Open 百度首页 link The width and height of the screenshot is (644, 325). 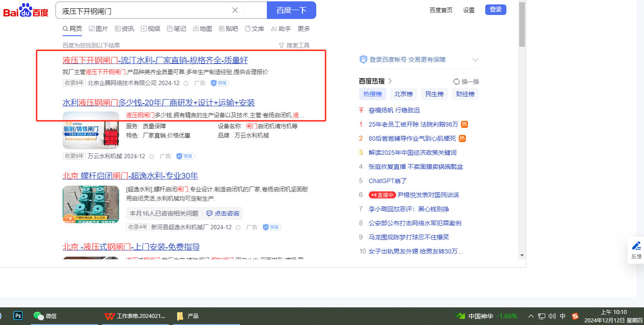click(x=441, y=10)
